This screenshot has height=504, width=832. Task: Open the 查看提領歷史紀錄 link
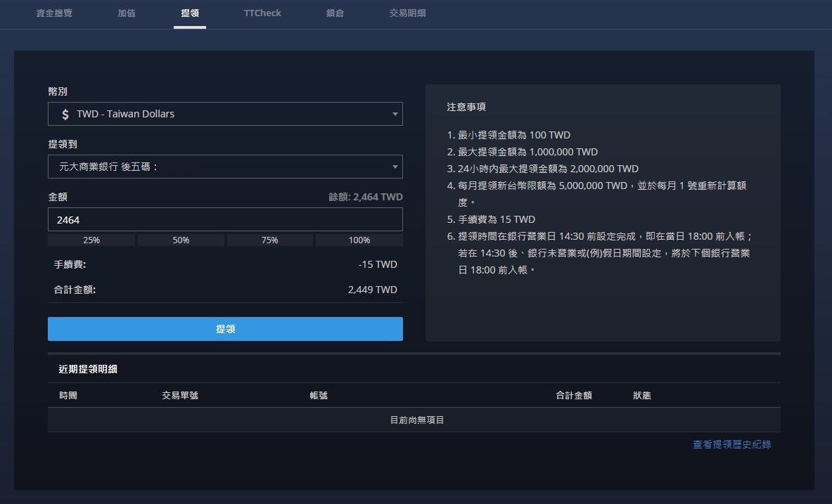[x=731, y=444]
